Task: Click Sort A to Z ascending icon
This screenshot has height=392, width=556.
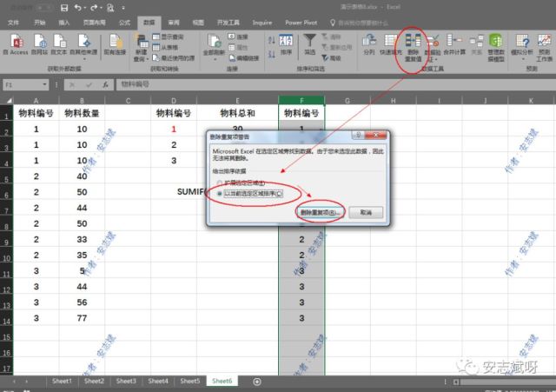Action: click(x=272, y=40)
